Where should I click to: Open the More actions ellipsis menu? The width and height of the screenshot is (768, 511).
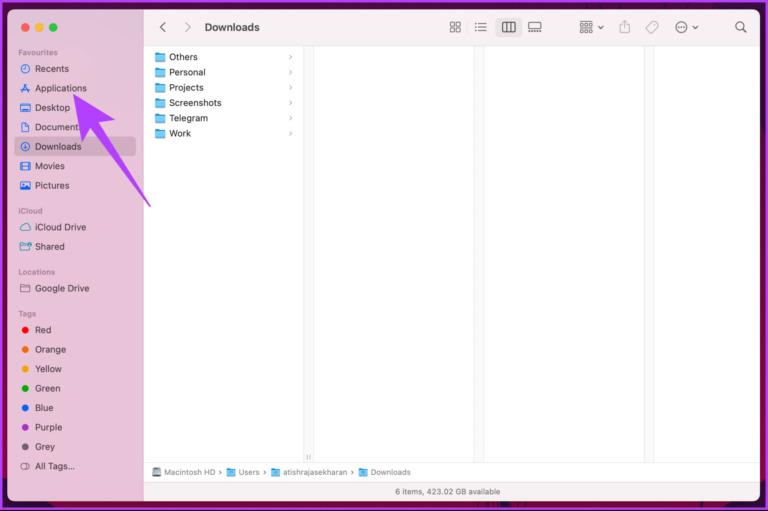[686, 27]
